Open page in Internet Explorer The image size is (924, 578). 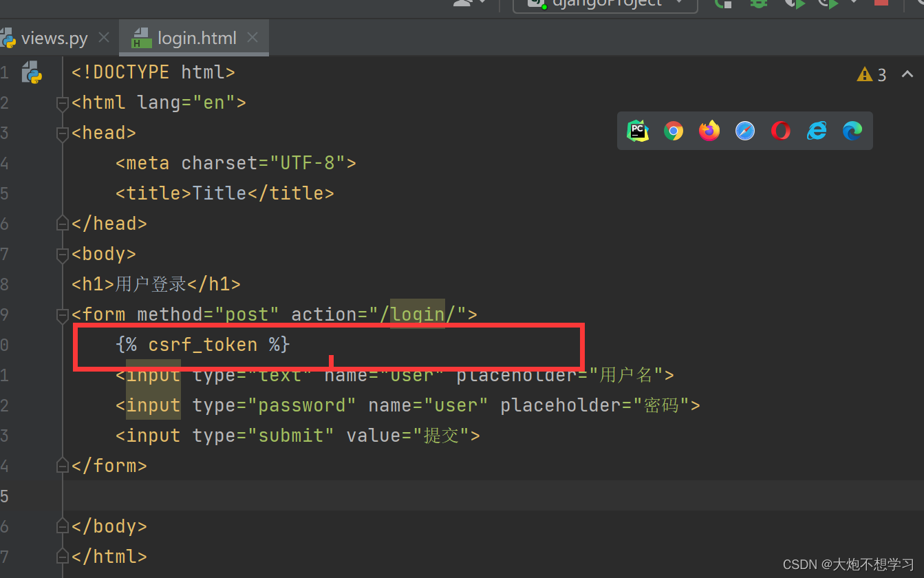[817, 131]
